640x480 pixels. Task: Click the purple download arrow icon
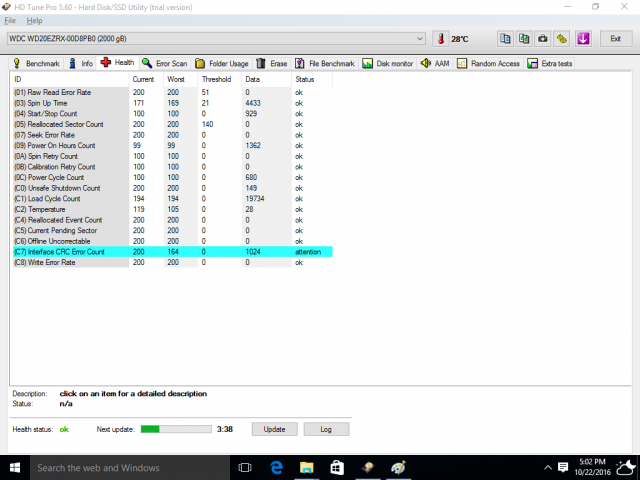pyautogui.click(x=583, y=39)
